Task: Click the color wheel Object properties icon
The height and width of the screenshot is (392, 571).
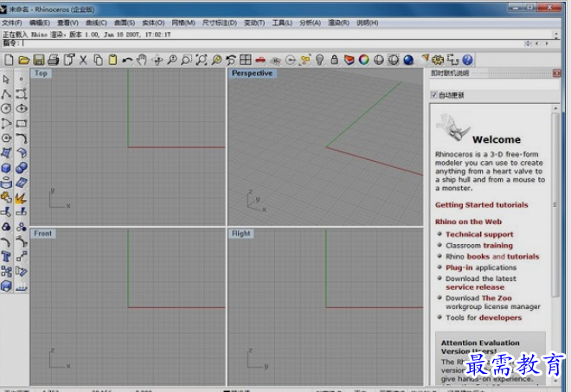Action: [x=363, y=60]
